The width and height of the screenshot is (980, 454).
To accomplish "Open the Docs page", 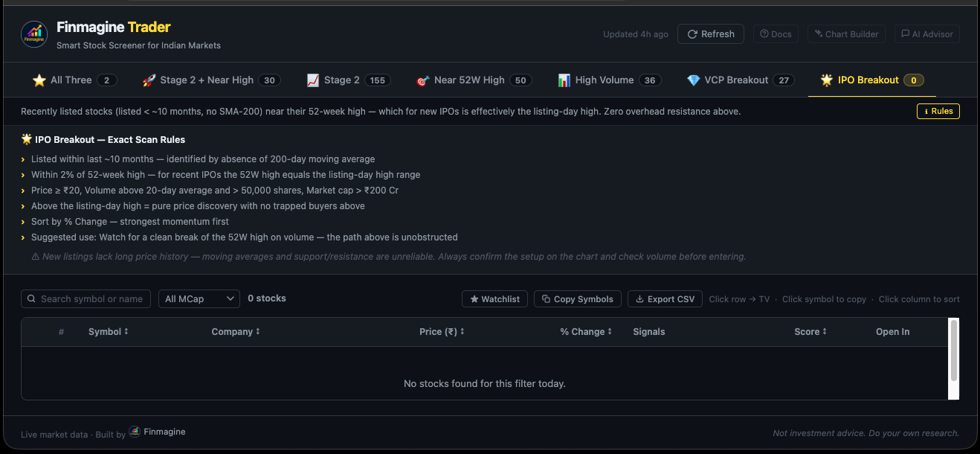I will coord(776,34).
